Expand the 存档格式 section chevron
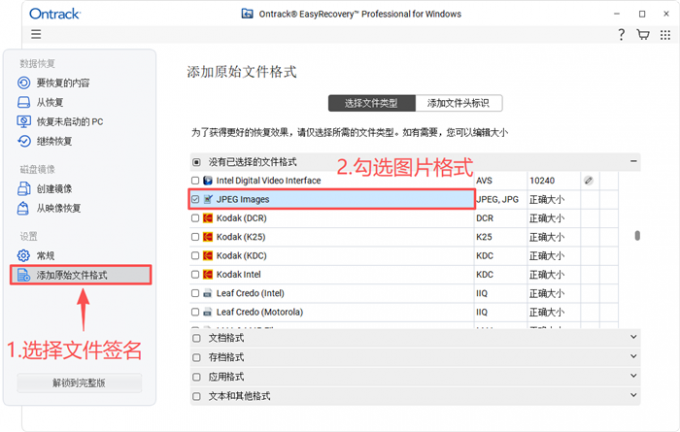This screenshot has height=432, width=680. (633, 357)
